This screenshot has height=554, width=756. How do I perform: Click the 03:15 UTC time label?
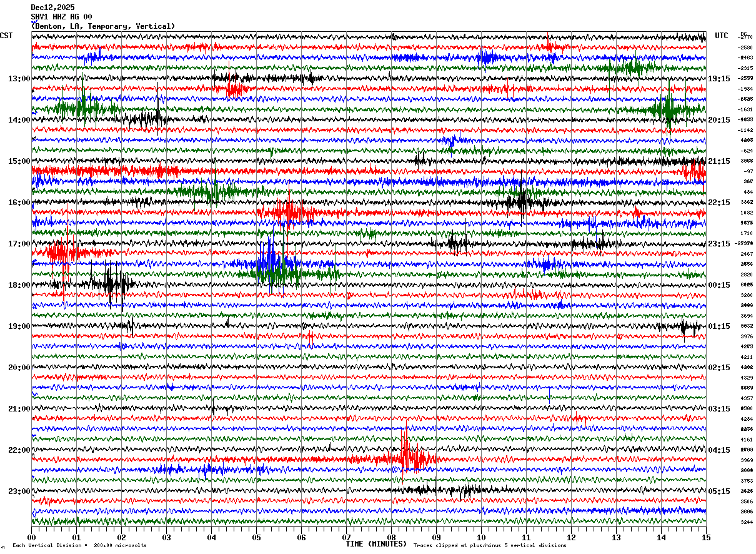point(719,409)
